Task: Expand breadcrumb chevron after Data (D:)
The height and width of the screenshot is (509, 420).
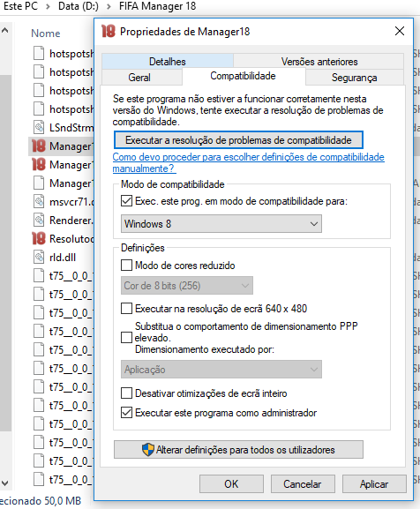Action: 109,6
